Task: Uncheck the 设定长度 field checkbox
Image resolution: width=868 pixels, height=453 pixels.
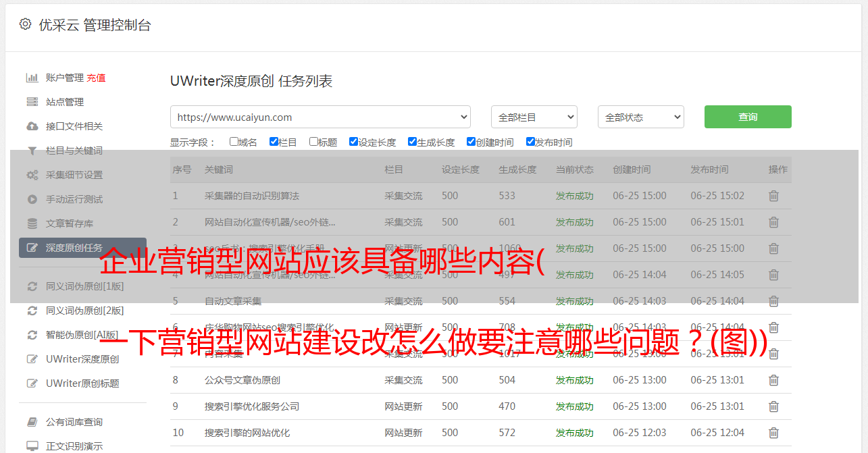Action: coord(353,142)
